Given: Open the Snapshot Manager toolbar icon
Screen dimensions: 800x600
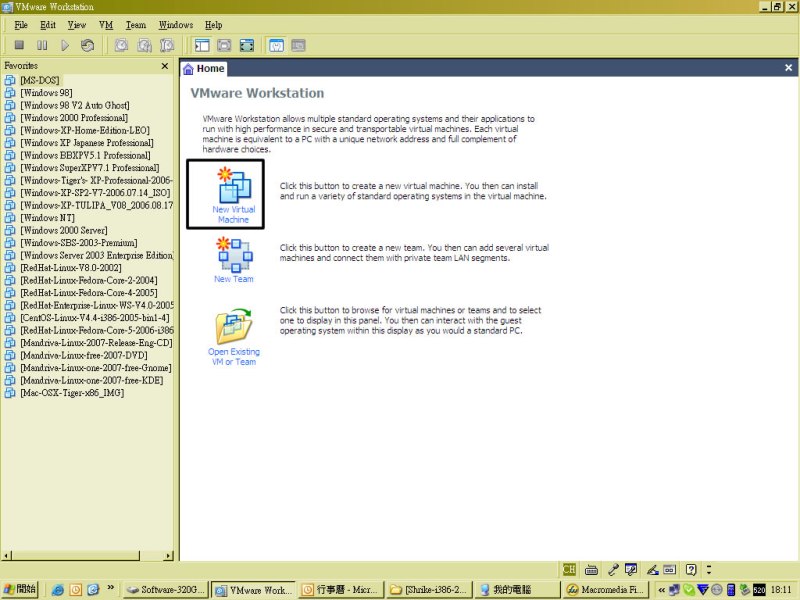Looking at the screenshot, I should coord(167,45).
